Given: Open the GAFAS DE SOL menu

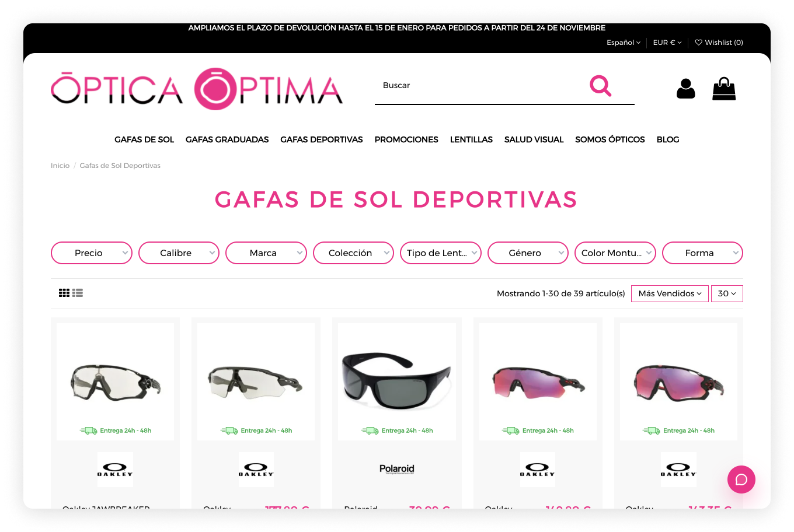Looking at the screenshot, I should coord(144,139).
